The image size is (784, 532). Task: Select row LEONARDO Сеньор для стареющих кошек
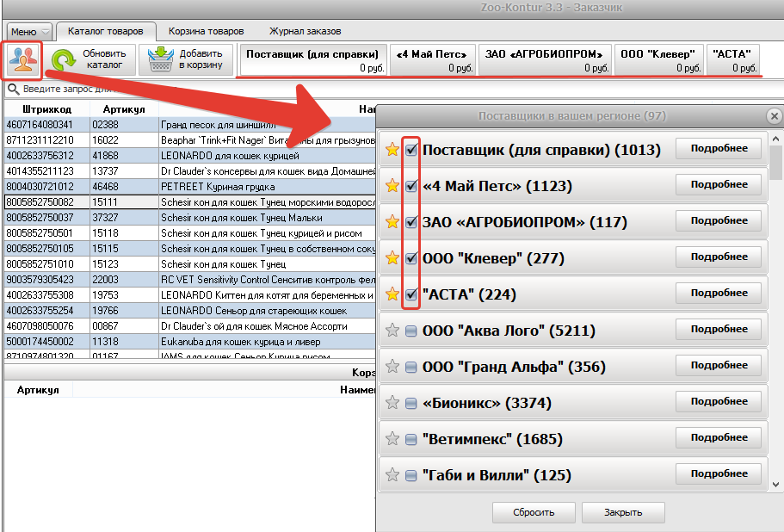[x=190, y=311]
